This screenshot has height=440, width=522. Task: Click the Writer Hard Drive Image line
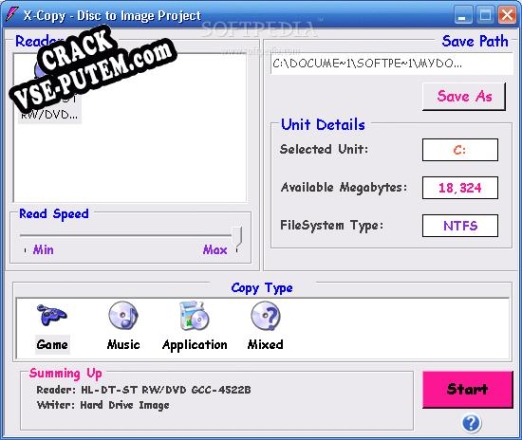point(103,405)
